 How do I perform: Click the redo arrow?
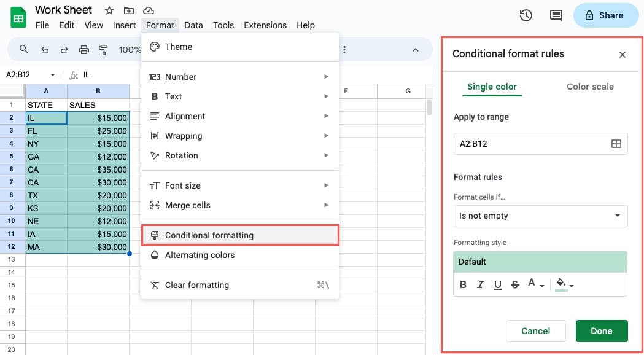(64, 50)
